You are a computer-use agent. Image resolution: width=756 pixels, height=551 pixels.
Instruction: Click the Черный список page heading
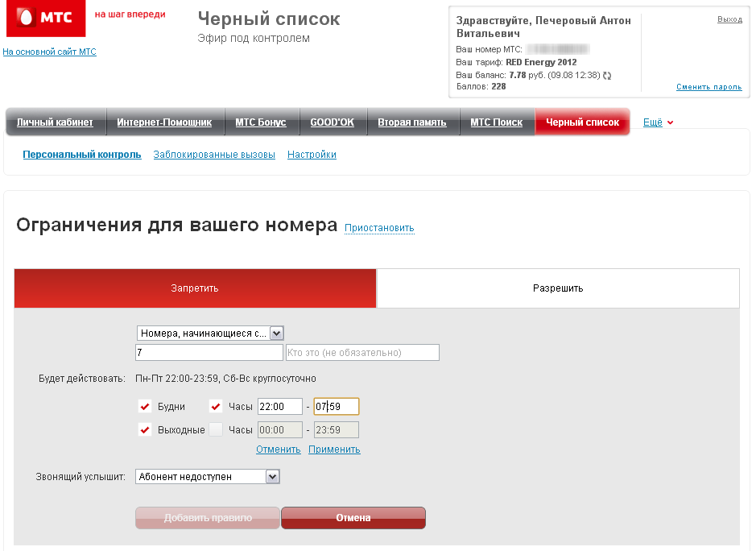pyautogui.click(x=269, y=19)
